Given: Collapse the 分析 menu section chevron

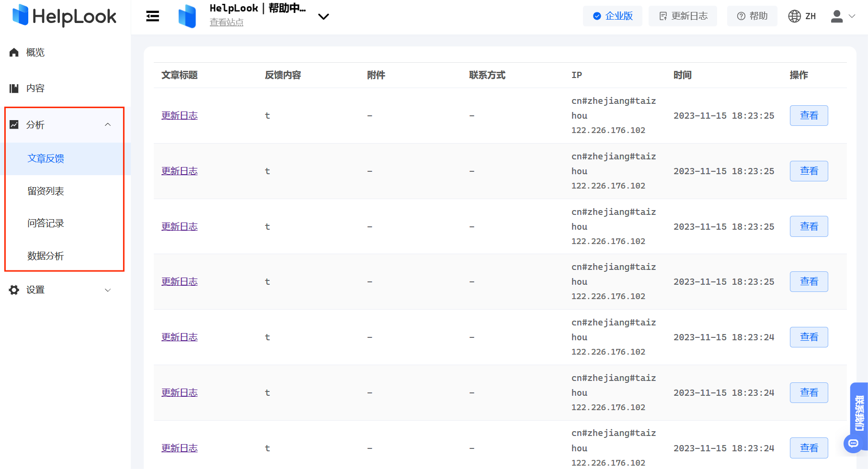Looking at the screenshot, I should [x=108, y=125].
